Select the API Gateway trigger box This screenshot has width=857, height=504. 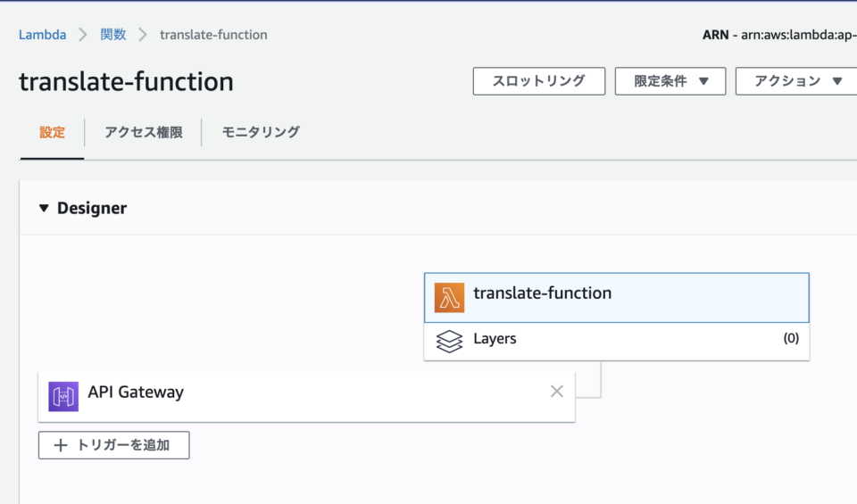coord(306,396)
